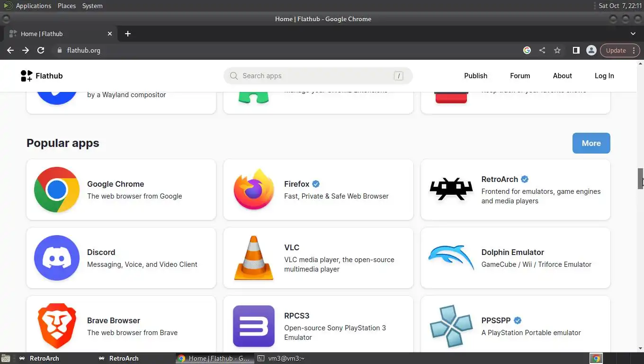This screenshot has height=364, width=644.
Task: Click the scrollbar up arrow
Action: point(641,64)
